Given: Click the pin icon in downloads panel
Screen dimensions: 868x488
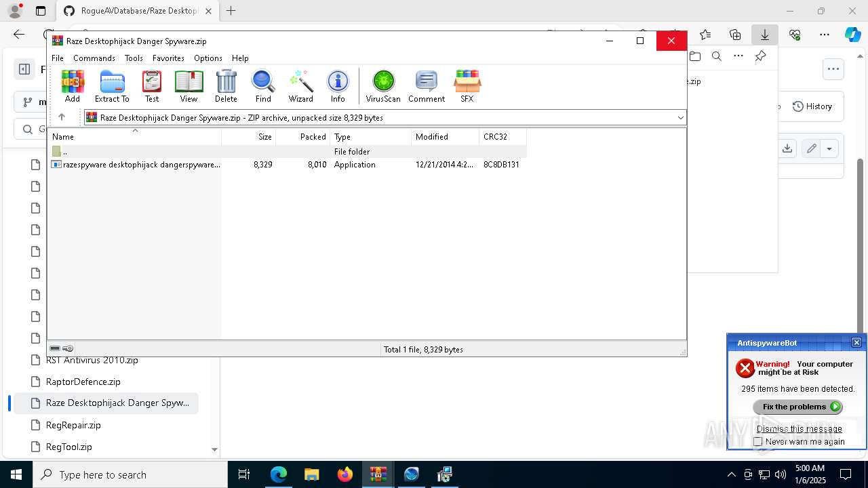Looking at the screenshot, I should [760, 56].
